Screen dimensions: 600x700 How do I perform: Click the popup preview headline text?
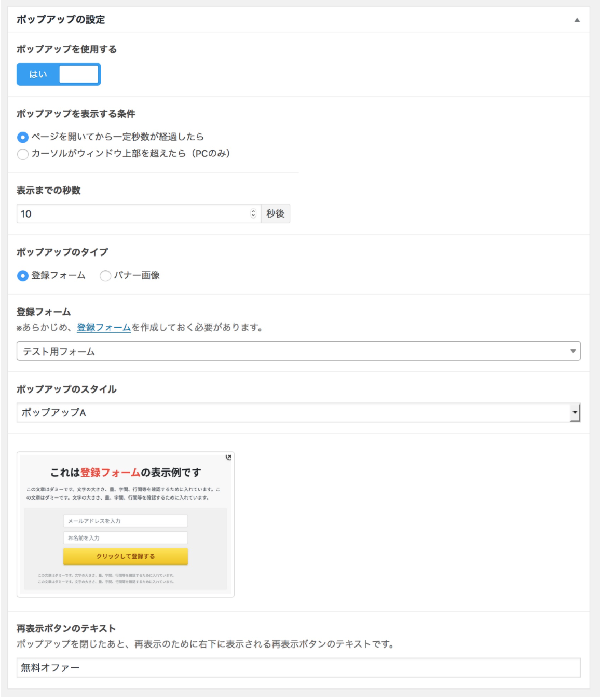(x=125, y=473)
